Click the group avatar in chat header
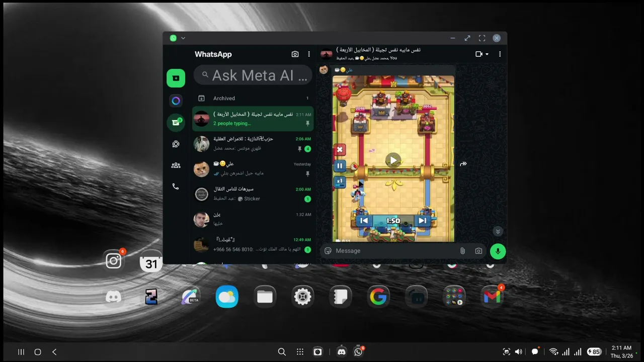Image resolution: width=644 pixels, height=362 pixels. click(327, 54)
